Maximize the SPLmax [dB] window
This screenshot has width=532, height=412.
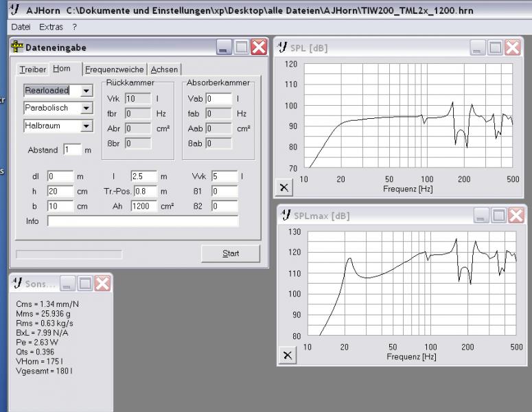coord(499,216)
